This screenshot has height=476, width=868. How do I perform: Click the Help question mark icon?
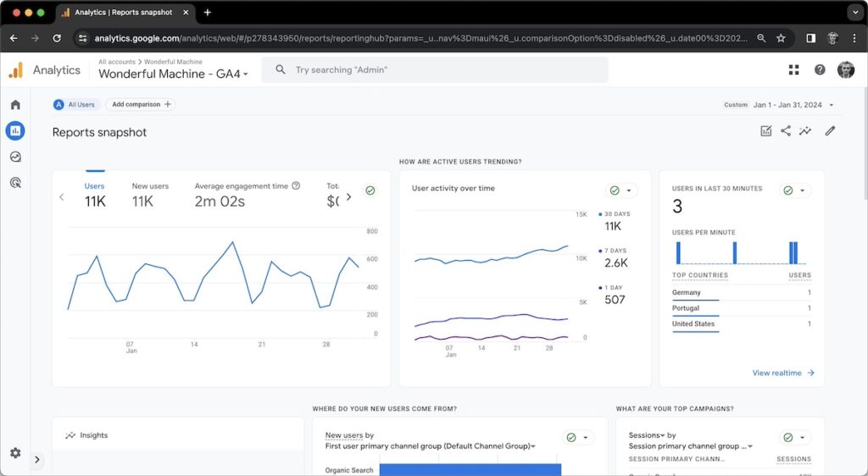coord(820,70)
